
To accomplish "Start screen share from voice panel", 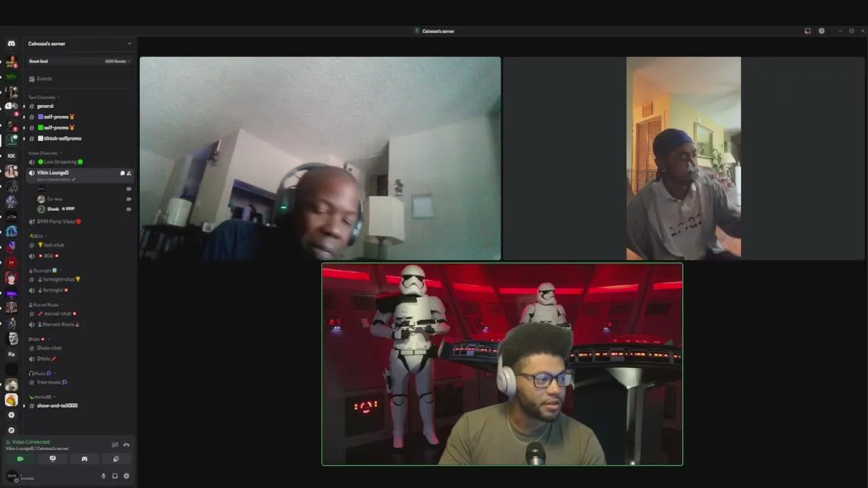I will 52,459.
